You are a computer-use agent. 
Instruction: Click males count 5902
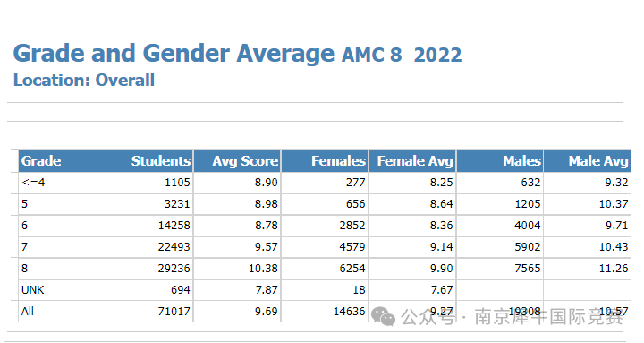coord(528,247)
